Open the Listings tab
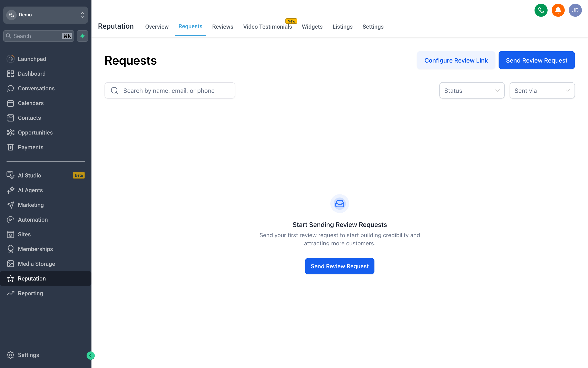 342,27
